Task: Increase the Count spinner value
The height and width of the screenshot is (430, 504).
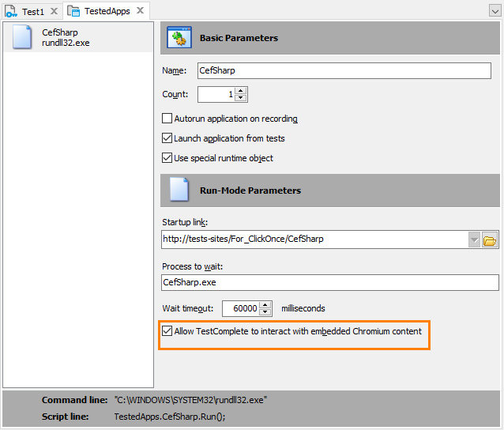Action: [241, 91]
